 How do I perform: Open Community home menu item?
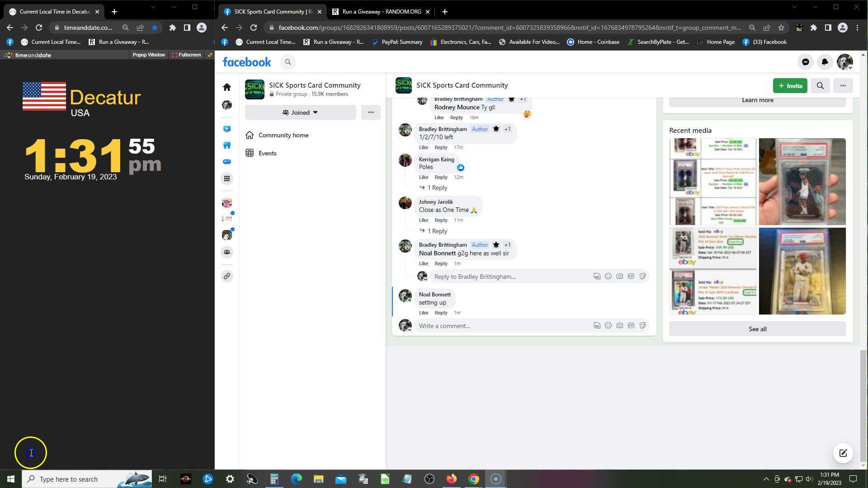[x=283, y=135]
